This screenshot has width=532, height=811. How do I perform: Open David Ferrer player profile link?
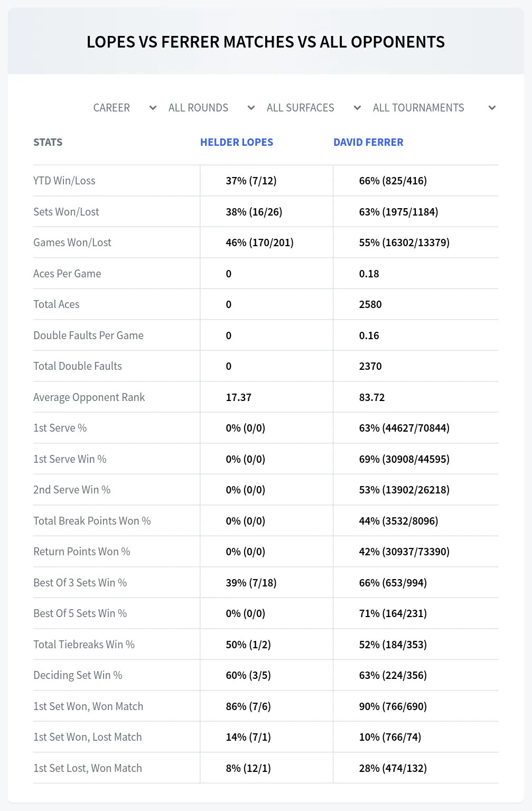[x=368, y=142]
